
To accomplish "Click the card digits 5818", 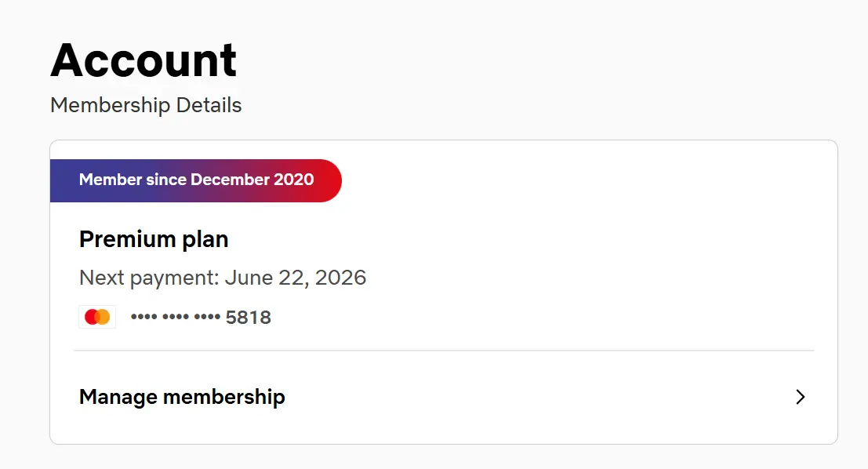I will pyautogui.click(x=249, y=318).
